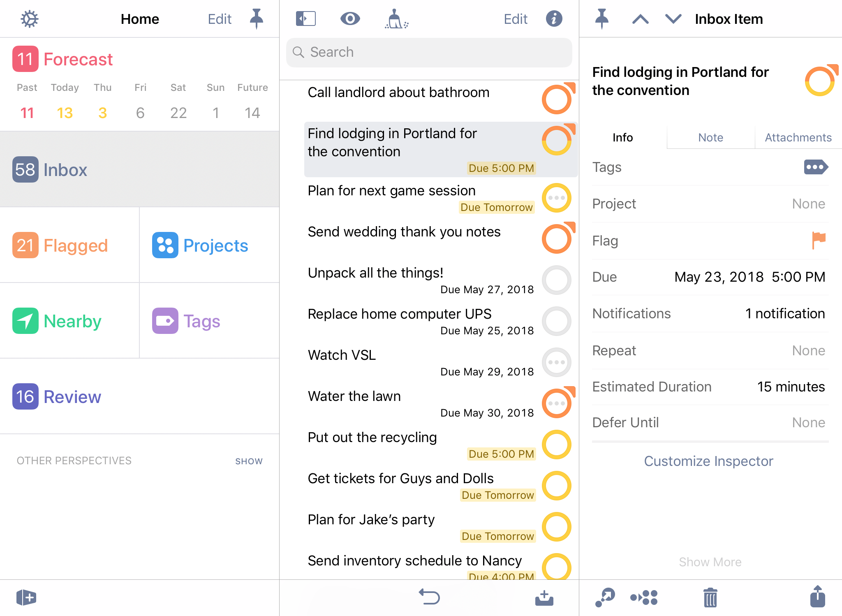The width and height of the screenshot is (842, 616).
Task: Select the Sun forecast day
Action: (x=215, y=101)
